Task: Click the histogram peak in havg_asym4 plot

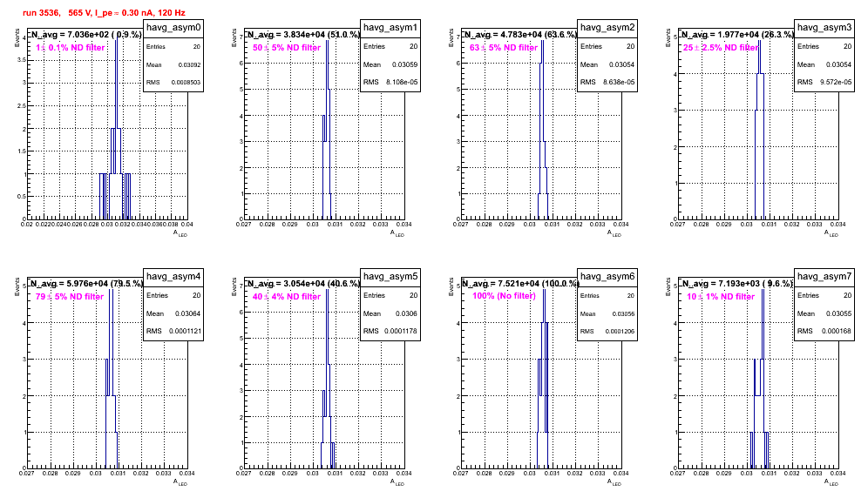Action: pos(112,288)
